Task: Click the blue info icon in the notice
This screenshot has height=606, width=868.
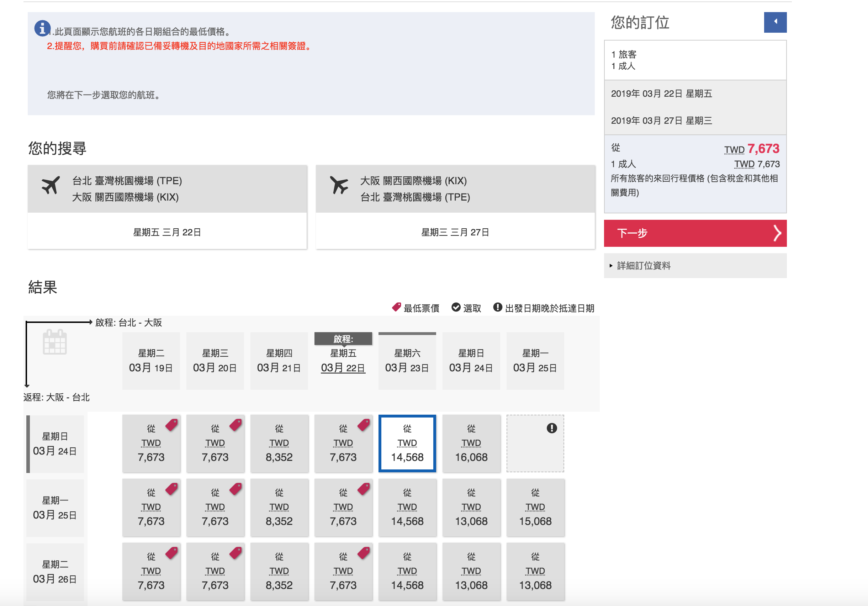Action: click(42, 28)
